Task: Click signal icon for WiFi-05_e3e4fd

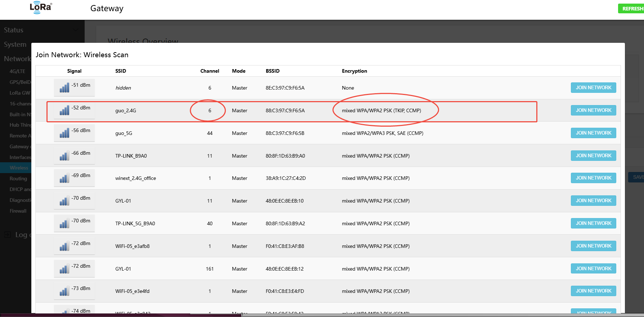Action: pos(64,291)
